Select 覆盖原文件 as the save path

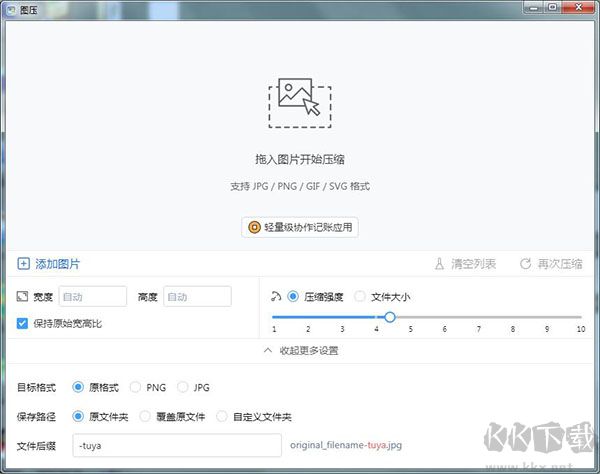[147, 416]
